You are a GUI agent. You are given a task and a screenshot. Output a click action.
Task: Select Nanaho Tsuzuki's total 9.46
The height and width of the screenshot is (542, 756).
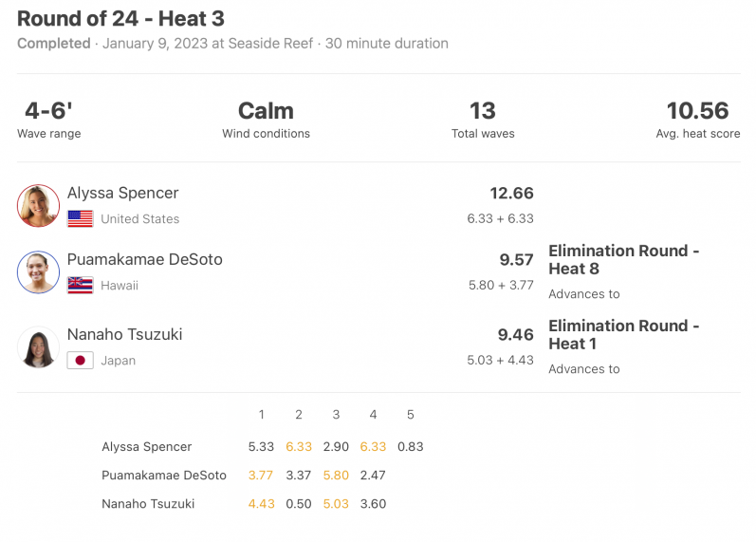(515, 334)
